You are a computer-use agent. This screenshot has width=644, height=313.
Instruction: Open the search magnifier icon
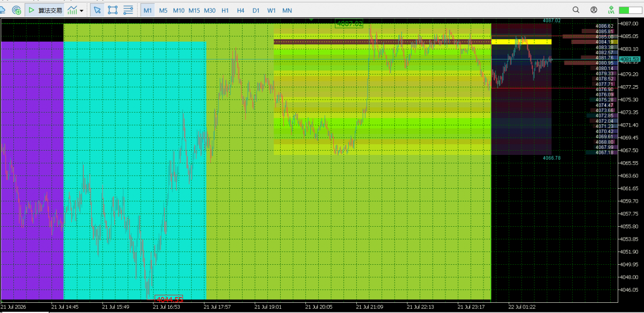point(576,10)
